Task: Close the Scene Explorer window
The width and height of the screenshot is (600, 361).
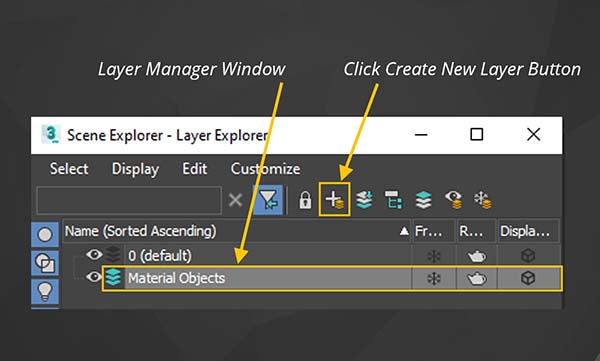Action: click(x=533, y=135)
